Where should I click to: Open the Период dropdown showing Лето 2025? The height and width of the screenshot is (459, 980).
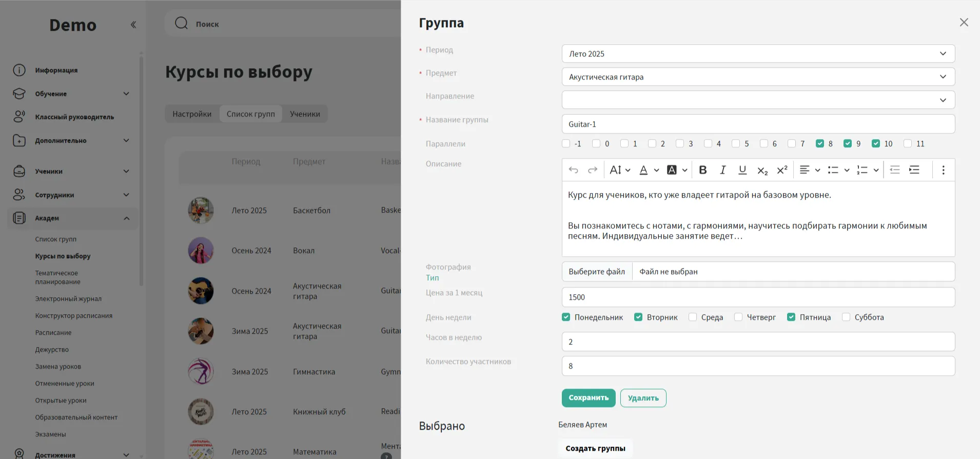tap(758, 54)
